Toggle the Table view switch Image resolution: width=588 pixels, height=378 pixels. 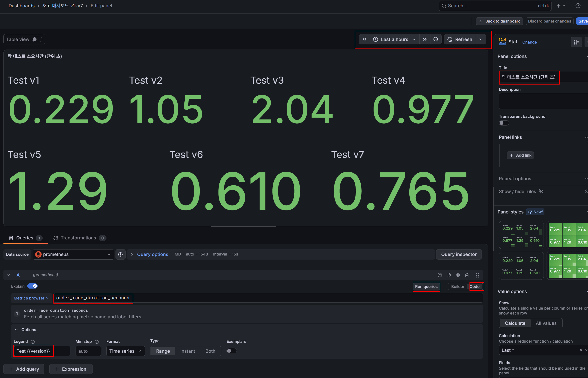(37, 39)
